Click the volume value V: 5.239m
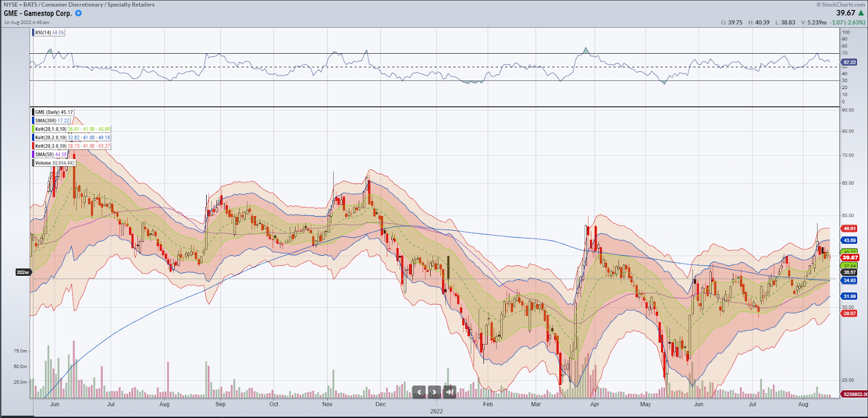This screenshot has width=868, height=418. click(814, 22)
